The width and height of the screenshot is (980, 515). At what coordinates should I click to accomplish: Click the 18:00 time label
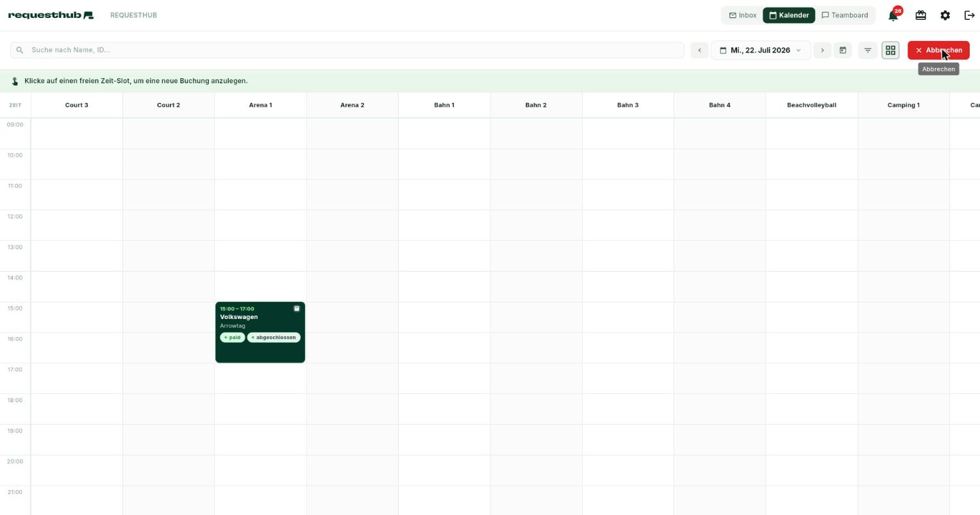pyautogui.click(x=15, y=400)
